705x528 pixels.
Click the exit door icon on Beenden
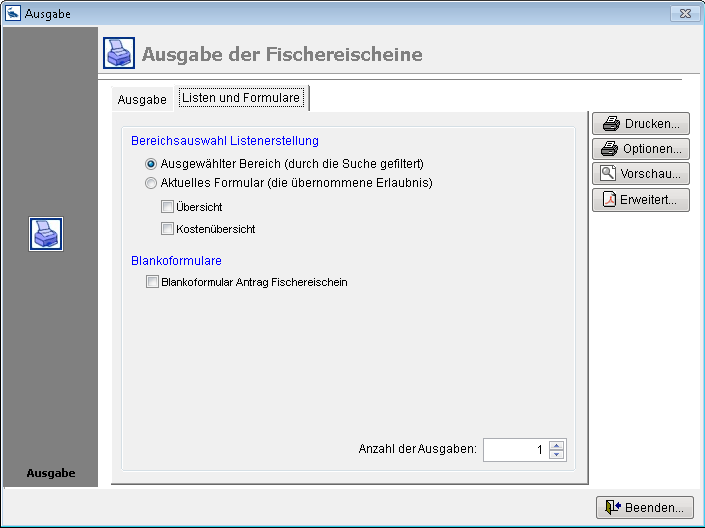pos(613,508)
